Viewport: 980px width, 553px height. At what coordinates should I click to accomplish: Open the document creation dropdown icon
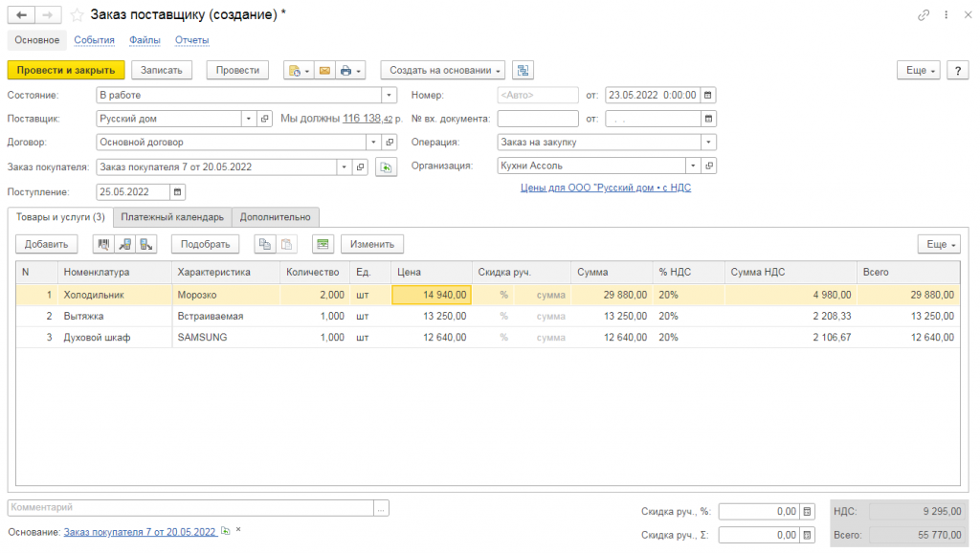[299, 70]
